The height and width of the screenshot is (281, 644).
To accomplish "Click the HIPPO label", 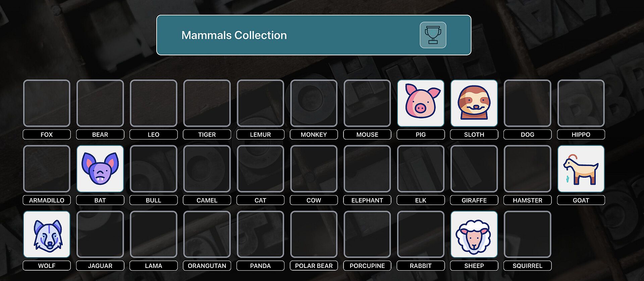I will [581, 134].
